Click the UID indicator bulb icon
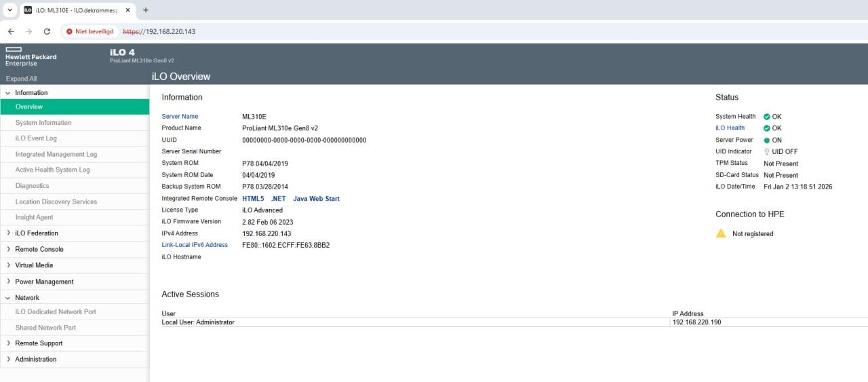Image resolution: width=868 pixels, height=382 pixels. click(767, 151)
